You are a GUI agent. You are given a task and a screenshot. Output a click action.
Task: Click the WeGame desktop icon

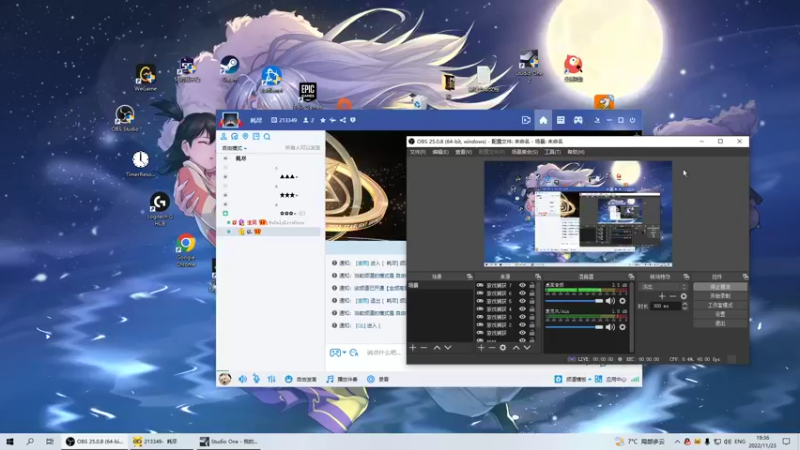click(x=145, y=78)
